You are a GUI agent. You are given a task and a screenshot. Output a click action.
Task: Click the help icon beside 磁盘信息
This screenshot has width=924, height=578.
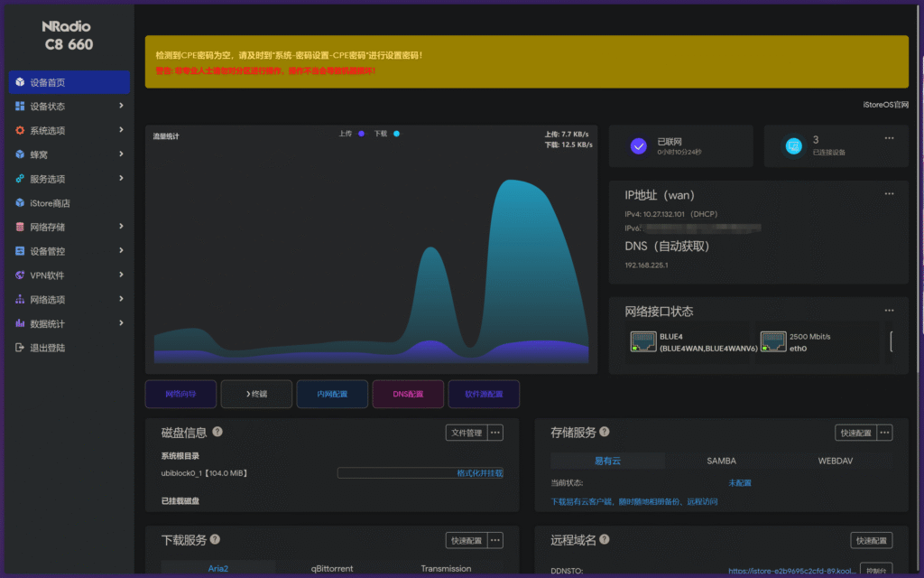pyautogui.click(x=217, y=433)
